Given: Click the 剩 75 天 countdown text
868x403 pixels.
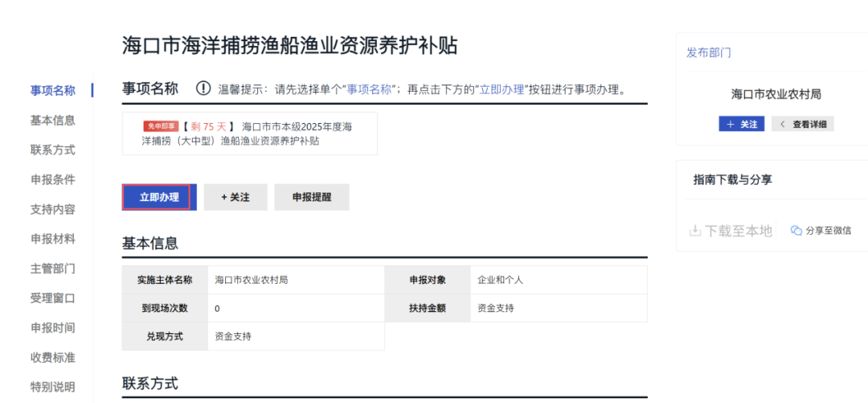Looking at the screenshot, I should [x=209, y=126].
